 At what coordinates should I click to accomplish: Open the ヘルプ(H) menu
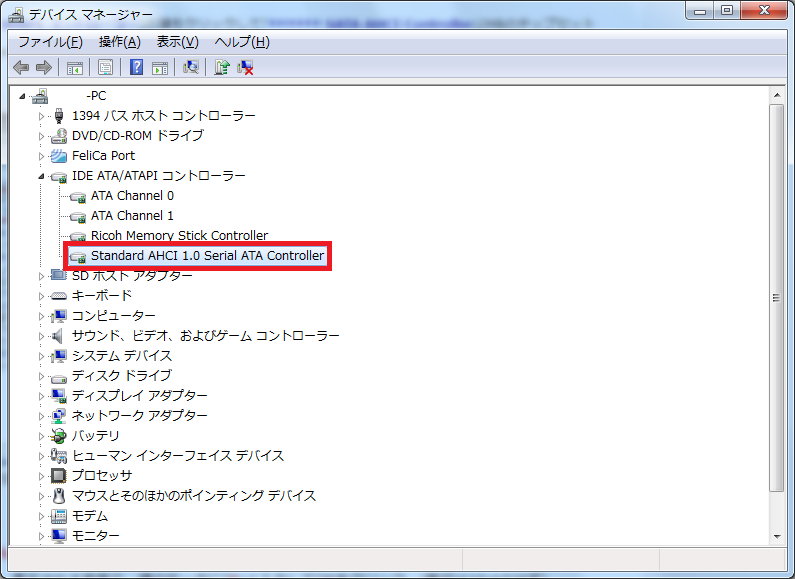(242, 42)
